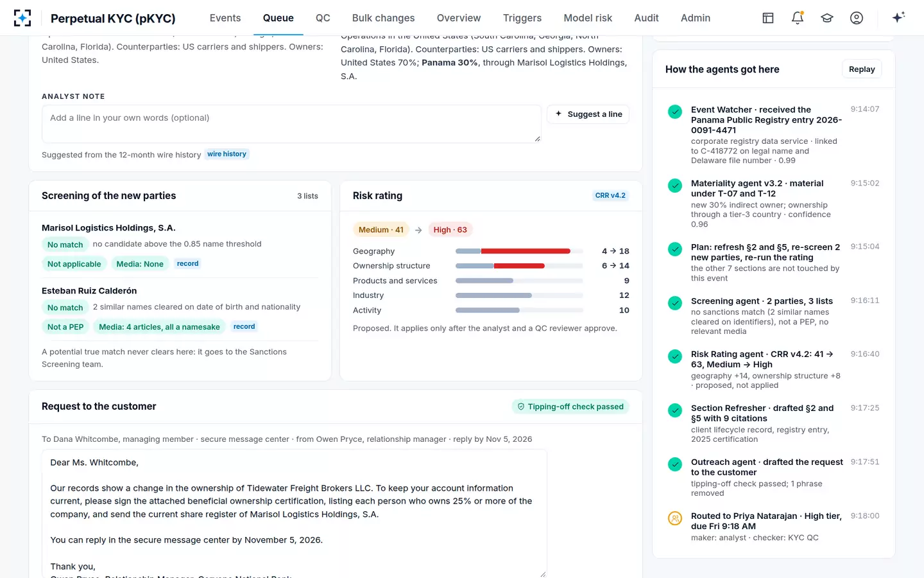
Task: Open the graduation cap training icon
Action: pyautogui.click(x=827, y=18)
